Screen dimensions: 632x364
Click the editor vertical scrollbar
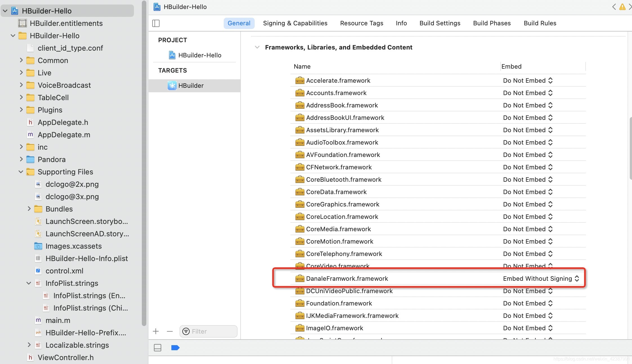(631, 148)
